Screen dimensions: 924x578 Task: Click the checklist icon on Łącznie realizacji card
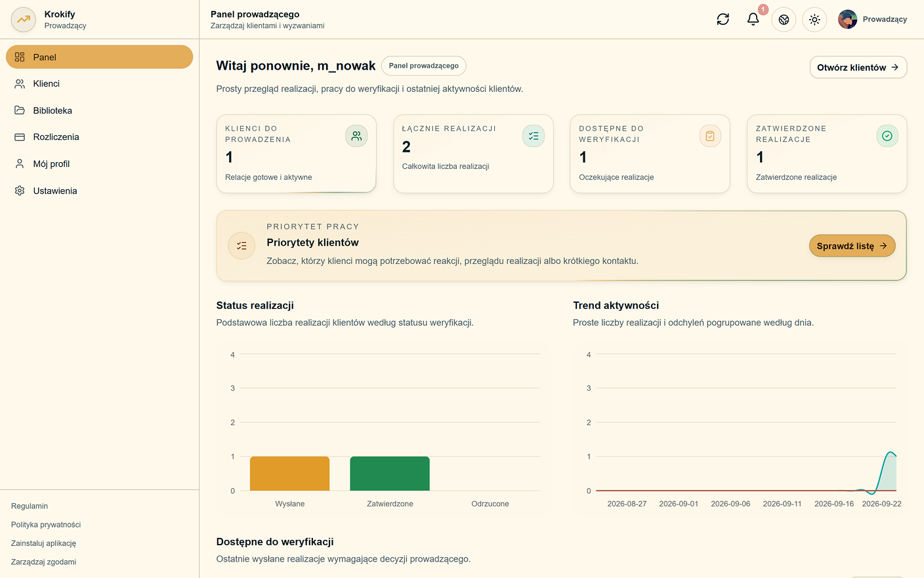534,136
